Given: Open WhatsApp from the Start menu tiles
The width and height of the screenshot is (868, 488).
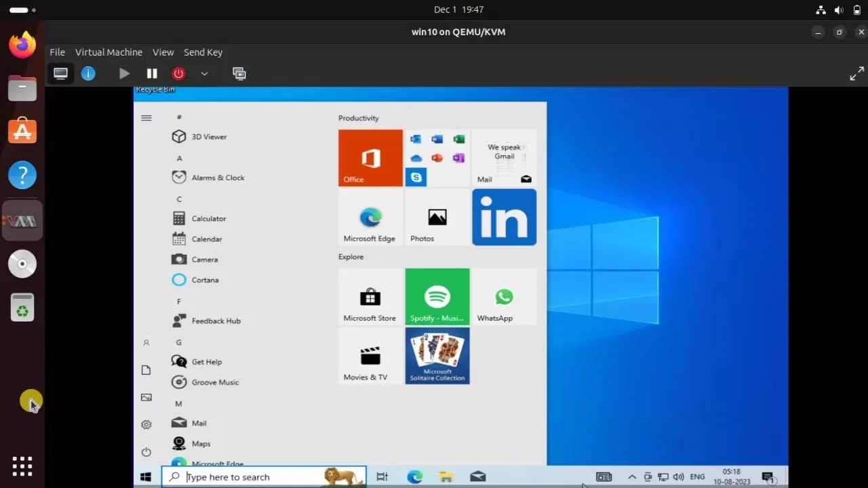Looking at the screenshot, I should 504,296.
